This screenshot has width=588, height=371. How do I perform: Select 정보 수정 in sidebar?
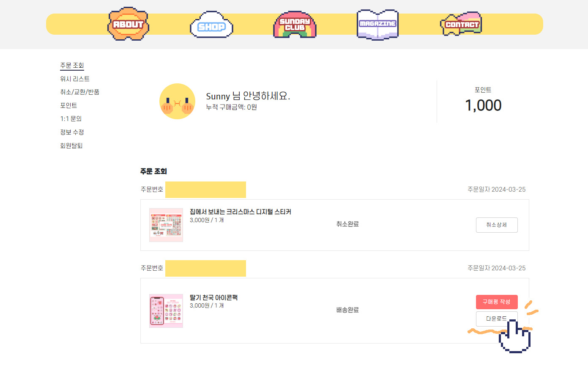[x=72, y=132]
